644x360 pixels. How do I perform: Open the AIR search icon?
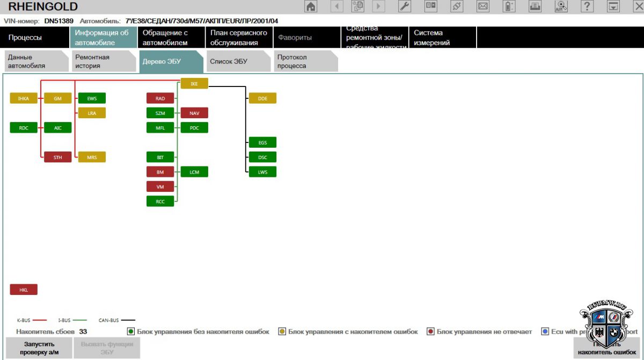561,6
